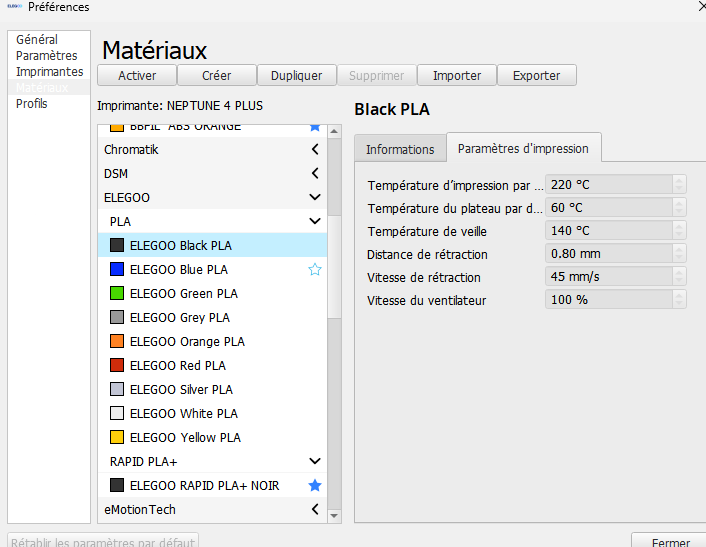Collapse the PLA material type group

(x=315, y=221)
